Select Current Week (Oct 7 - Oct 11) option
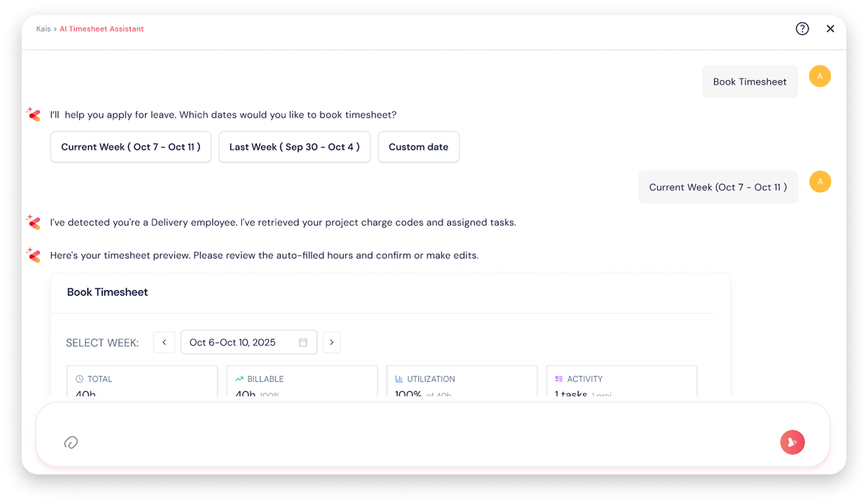The image size is (868, 503). [131, 147]
